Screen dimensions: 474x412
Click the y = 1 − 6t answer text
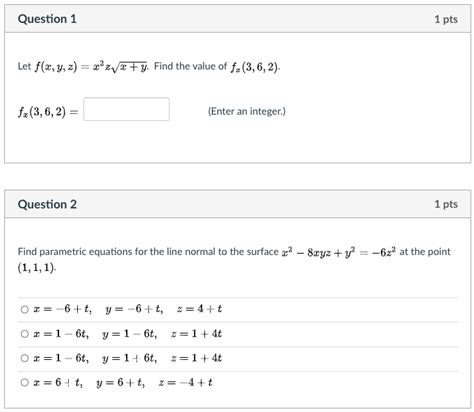(x=130, y=334)
